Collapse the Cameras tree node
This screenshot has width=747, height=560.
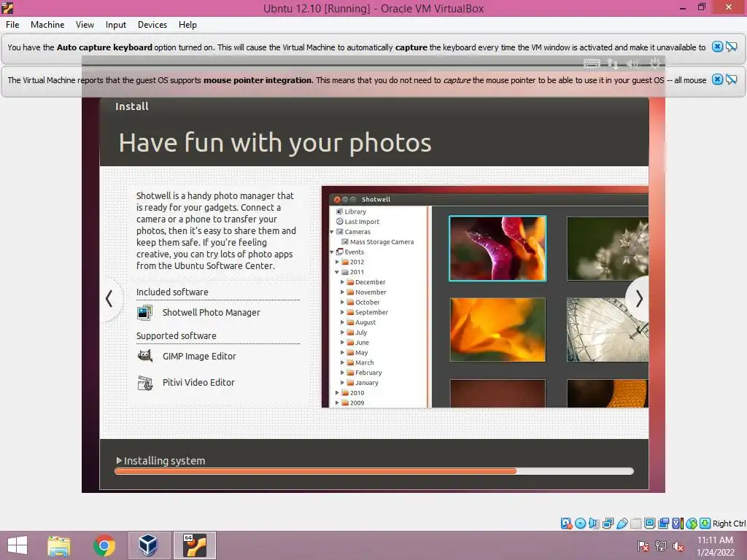point(332,232)
